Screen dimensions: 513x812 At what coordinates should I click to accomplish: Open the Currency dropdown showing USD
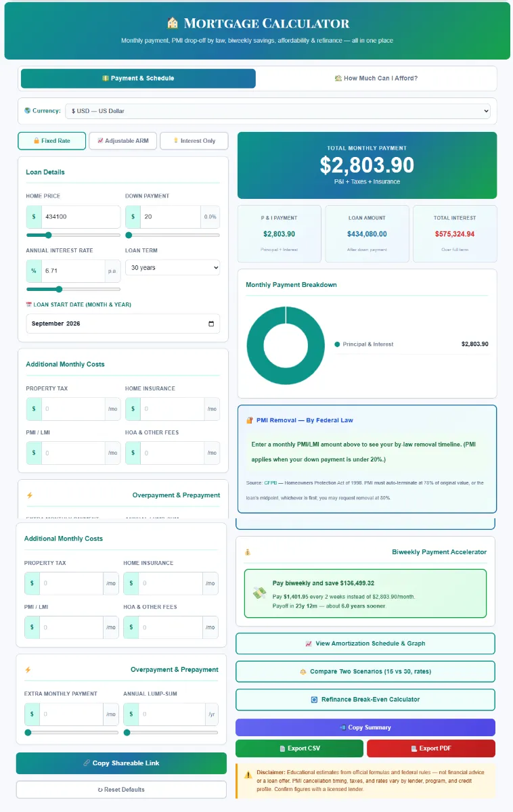(277, 110)
